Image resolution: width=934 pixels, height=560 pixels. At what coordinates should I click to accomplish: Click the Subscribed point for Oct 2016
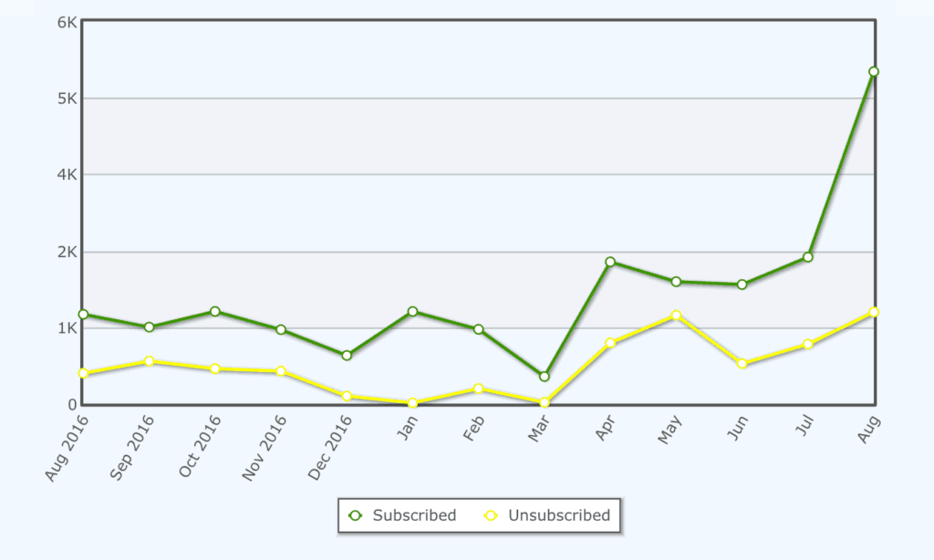point(214,311)
